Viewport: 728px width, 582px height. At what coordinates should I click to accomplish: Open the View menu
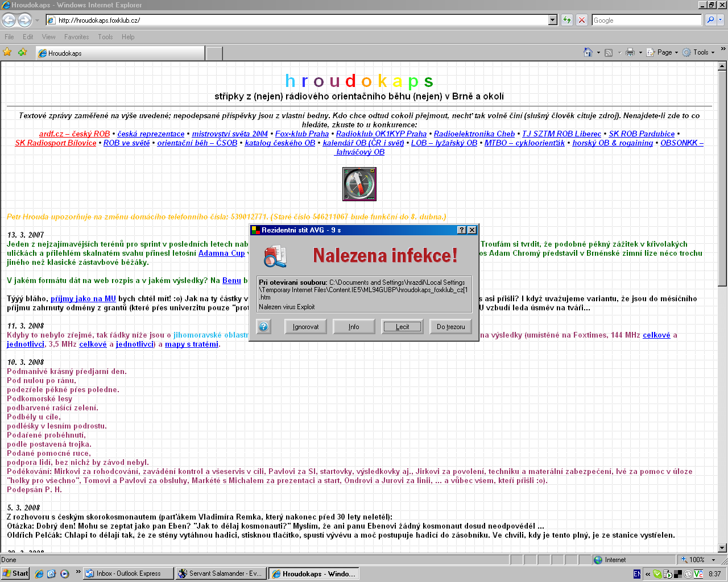(x=49, y=36)
